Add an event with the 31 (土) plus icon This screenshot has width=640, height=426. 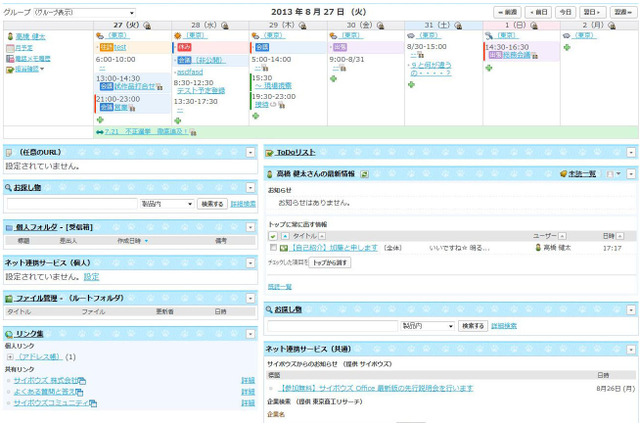coord(411,84)
